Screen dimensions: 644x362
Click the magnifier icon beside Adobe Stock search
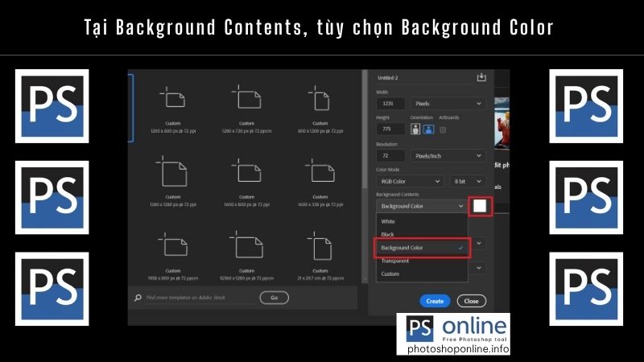[138, 298]
